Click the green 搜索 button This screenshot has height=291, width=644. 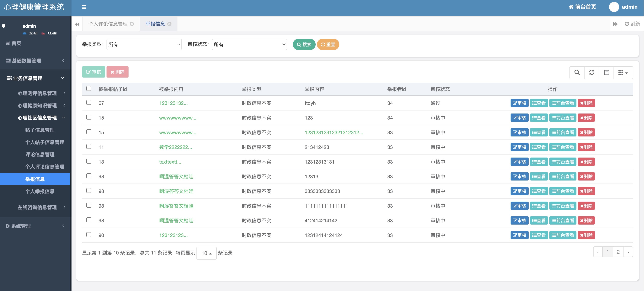304,44
